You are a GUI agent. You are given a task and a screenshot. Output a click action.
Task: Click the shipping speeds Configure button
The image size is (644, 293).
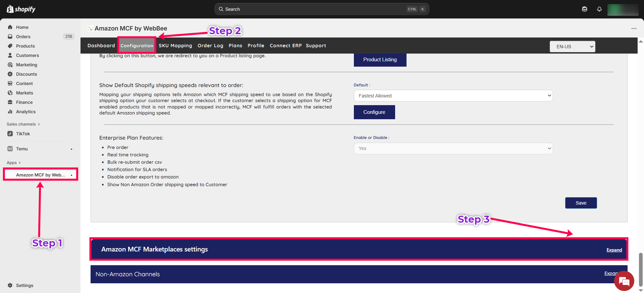[374, 112]
